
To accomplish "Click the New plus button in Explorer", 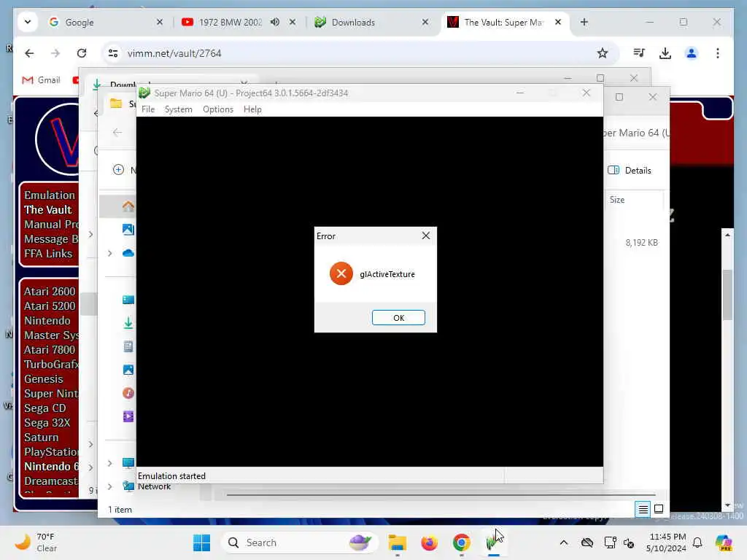I will [119, 169].
